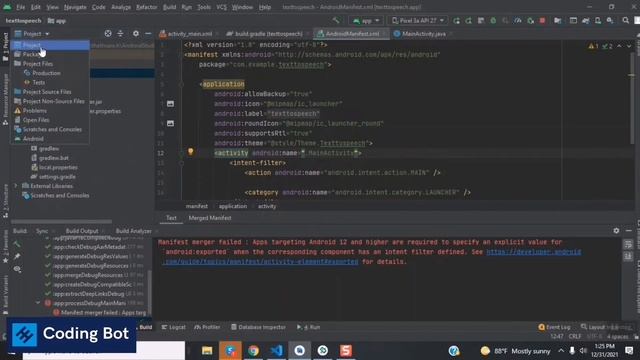The image size is (640, 360).
Task: Open the Project vertical tool window tab
Action: 5,47
